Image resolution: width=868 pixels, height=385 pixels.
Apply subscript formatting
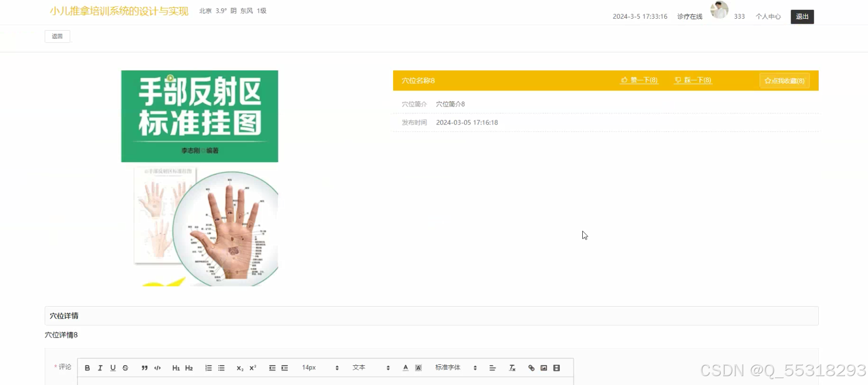(240, 368)
